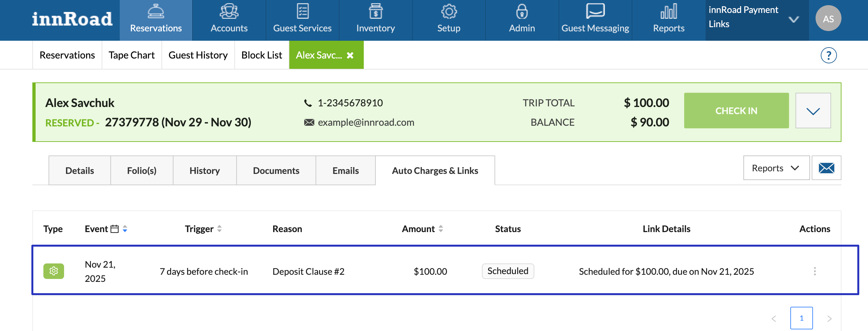Click the RESERVED status label
The image size is (868, 331).
coord(69,123)
